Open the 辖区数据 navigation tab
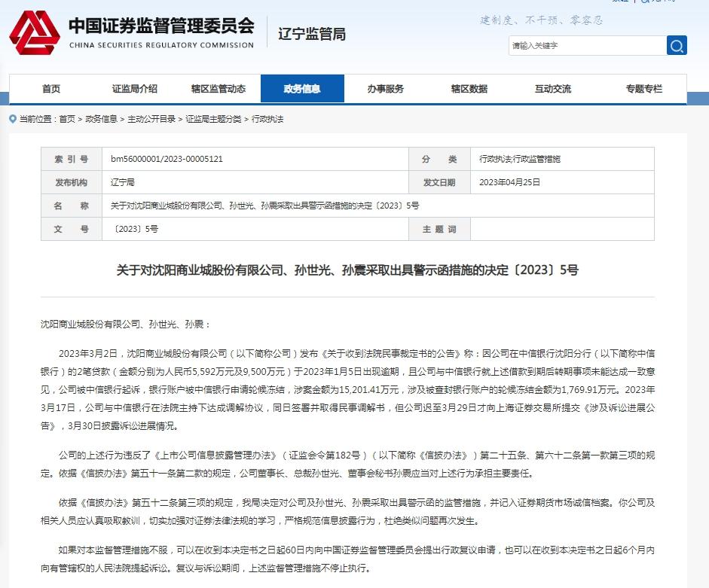Viewport: 709px width, 588px height. tap(469, 89)
